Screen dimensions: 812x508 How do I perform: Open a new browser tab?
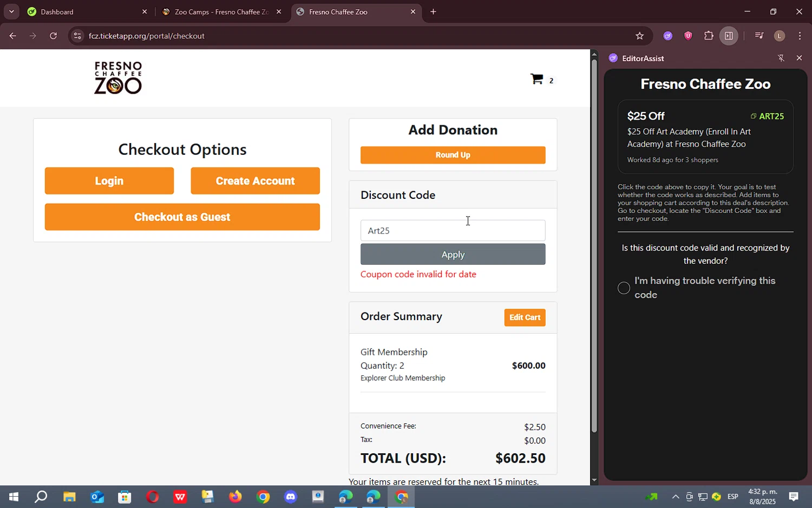click(x=433, y=11)
